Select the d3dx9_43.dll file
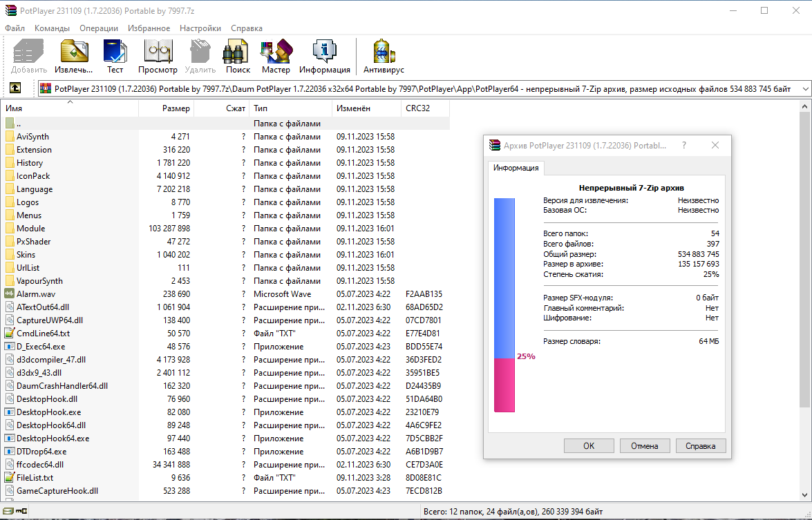This screenshot has width=812, height=520. point(225,373)
